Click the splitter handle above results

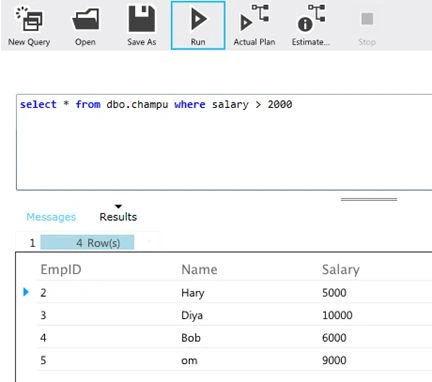click(x=369, y=199)
